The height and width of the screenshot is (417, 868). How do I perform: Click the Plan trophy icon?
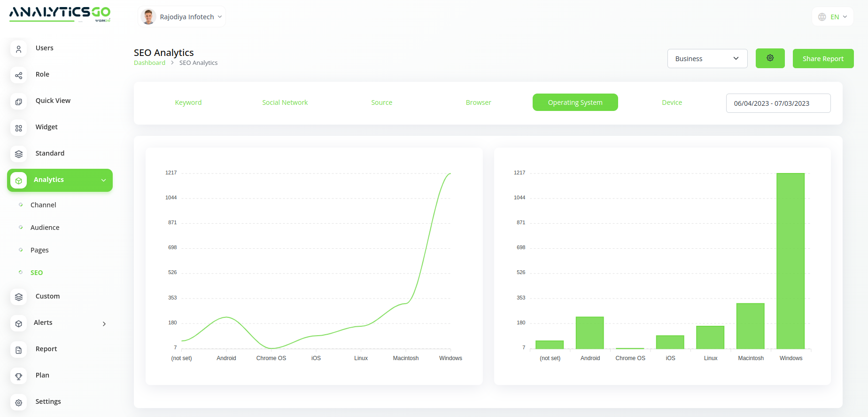(x=19, y=376)
